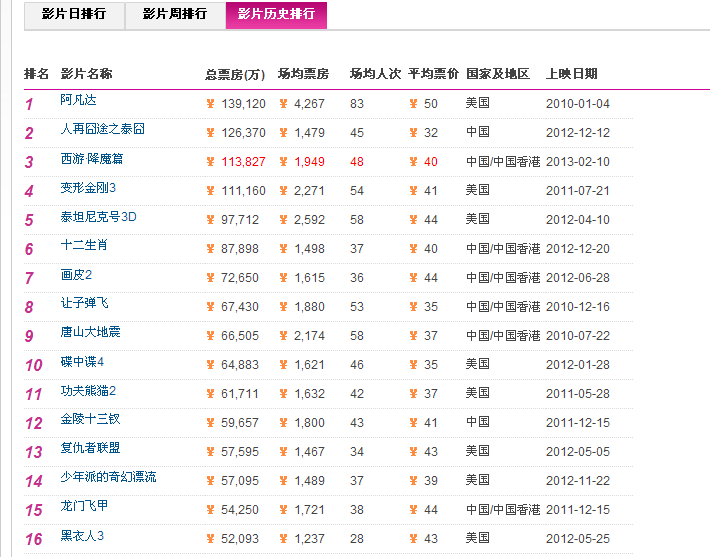Screen dimensions: 710x557
Task: Open movie link 阿凡达
Action: [78, 100]
